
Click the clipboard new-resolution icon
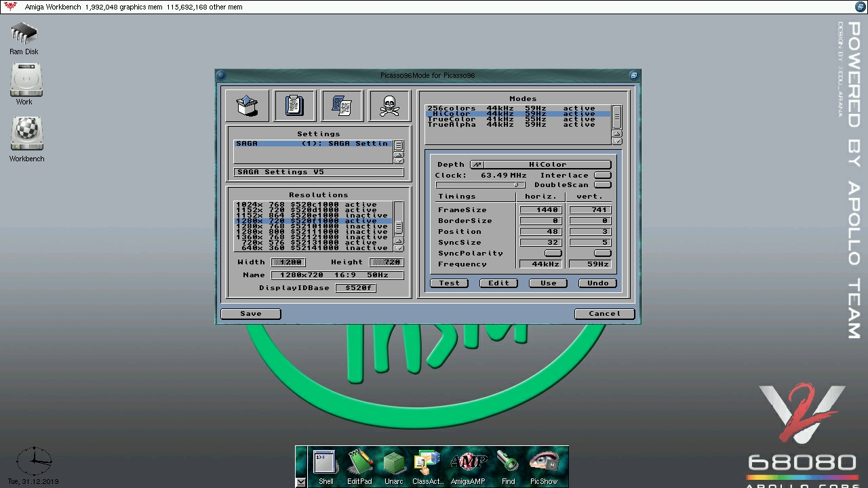pyautogui.click(x=294, y=106)
